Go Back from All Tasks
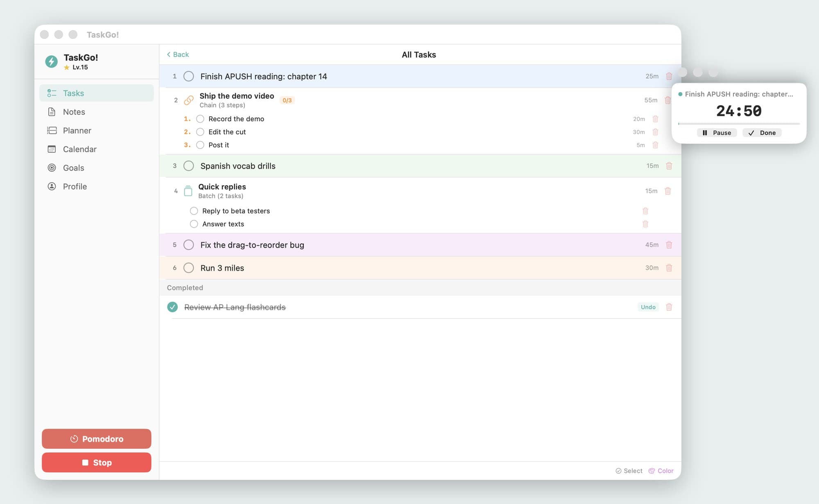Image resolution: width=819 pixels, height=504 pixels. pos(178,54)
